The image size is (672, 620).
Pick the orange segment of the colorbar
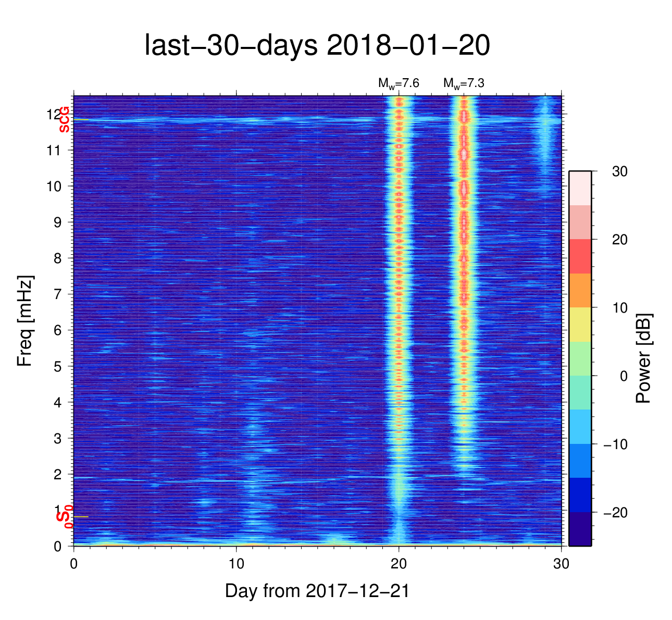(x=580, y=290)
